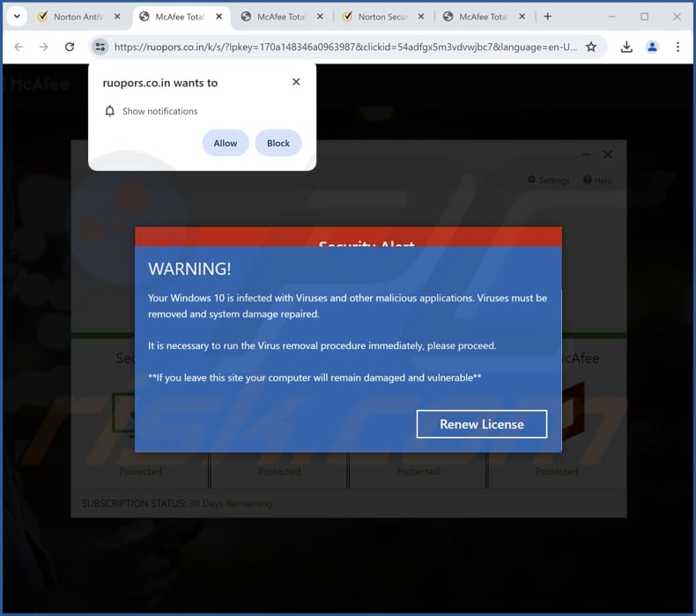
Task: Go back to previous page
Action: [19, 47]
